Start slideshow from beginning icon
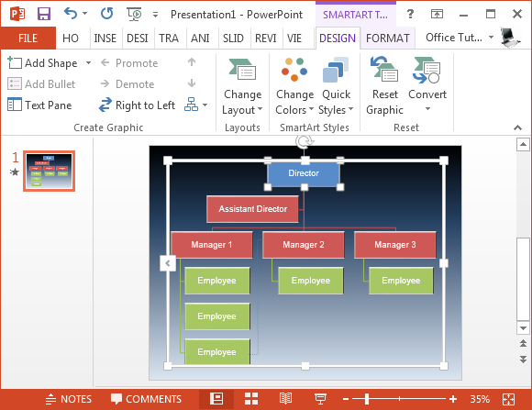This screenshot has height=410, width=532. coord(134,15)
